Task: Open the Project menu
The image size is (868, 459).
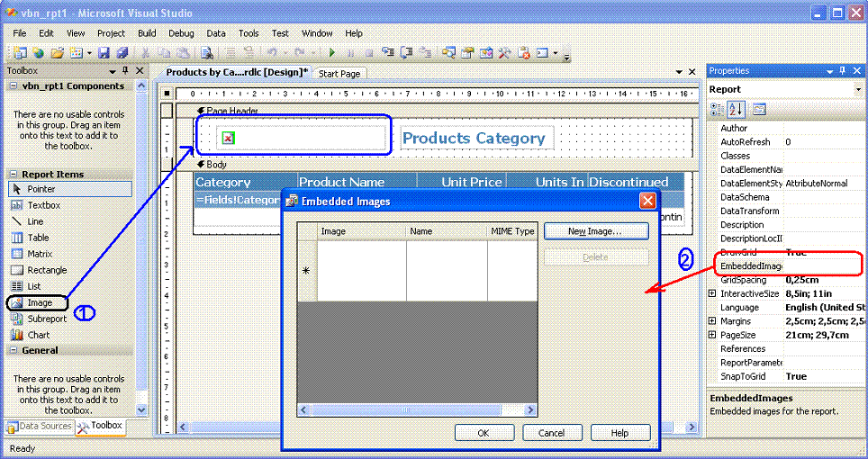Action: coord(112,33)
